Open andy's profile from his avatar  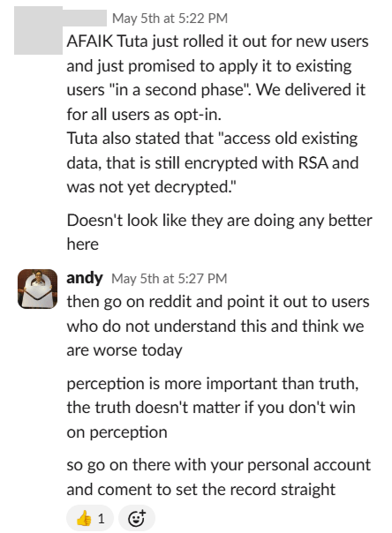point(37,289)
